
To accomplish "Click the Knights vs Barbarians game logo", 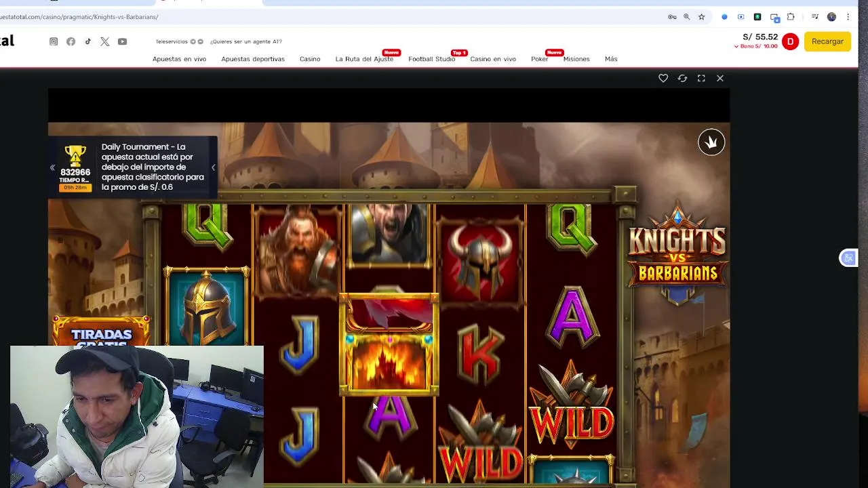I will pos(677,254).
